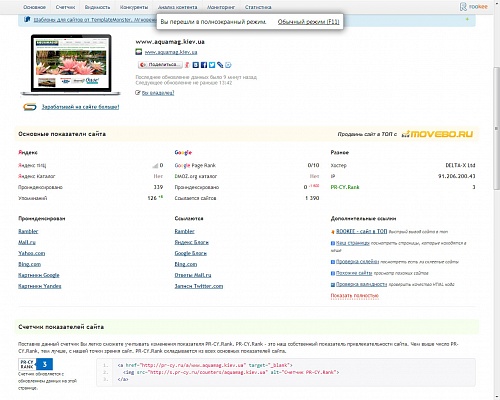Open the Видимость tab

pyautogui.click(x=97, y=7)
